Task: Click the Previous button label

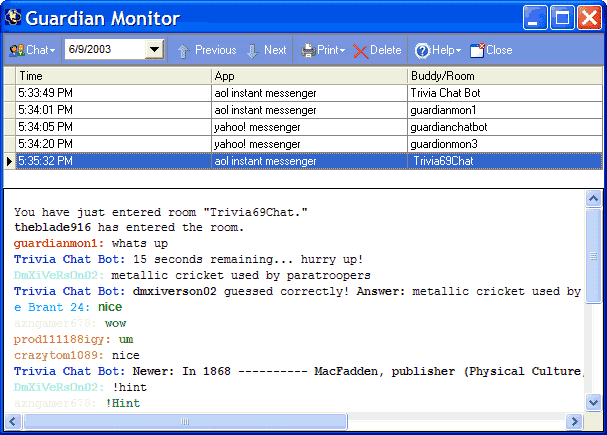Action: click(216, 50)
